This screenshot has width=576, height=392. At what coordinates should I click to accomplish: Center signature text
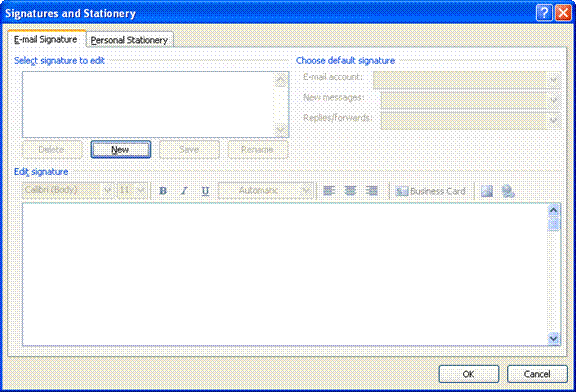[x=350, y=191]
